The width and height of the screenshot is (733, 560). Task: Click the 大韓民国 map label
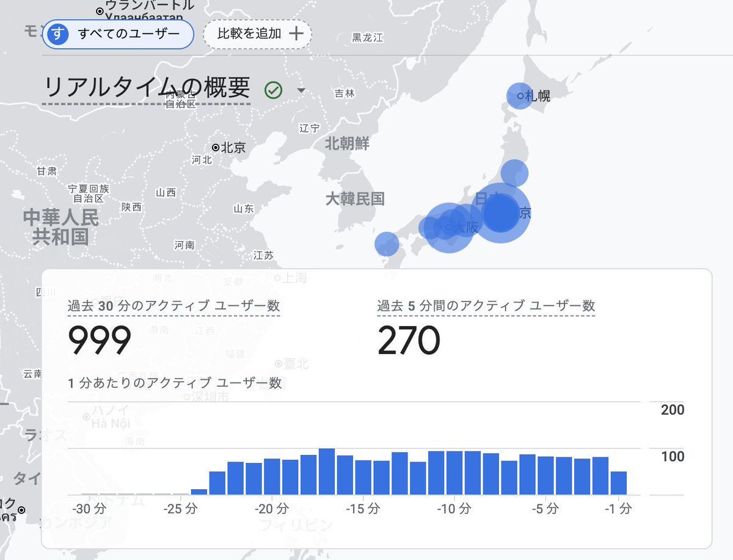[x=355, y=198]
